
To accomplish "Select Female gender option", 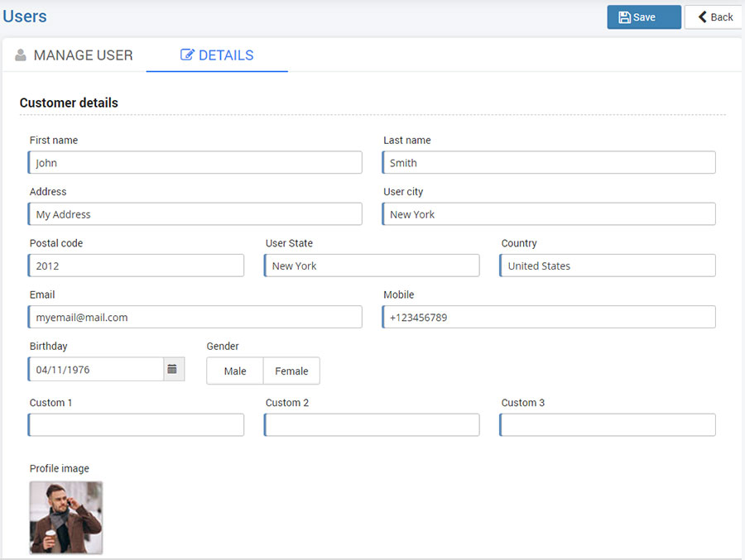I will 291,371.
